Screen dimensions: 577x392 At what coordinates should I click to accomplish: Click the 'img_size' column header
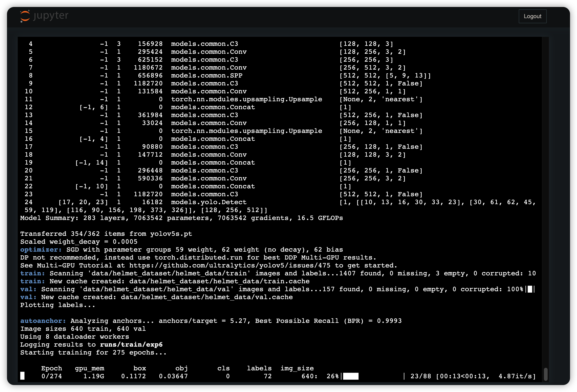click(297, 368)
